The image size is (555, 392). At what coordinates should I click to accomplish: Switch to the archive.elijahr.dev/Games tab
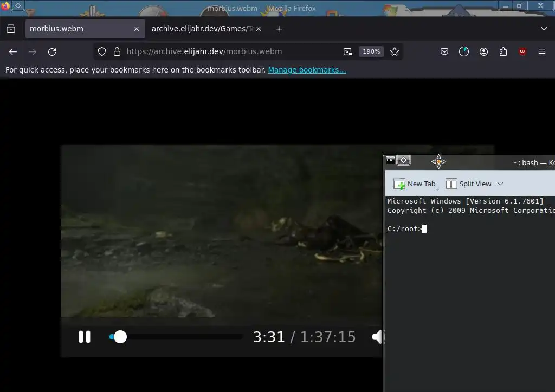pos(202,29)
